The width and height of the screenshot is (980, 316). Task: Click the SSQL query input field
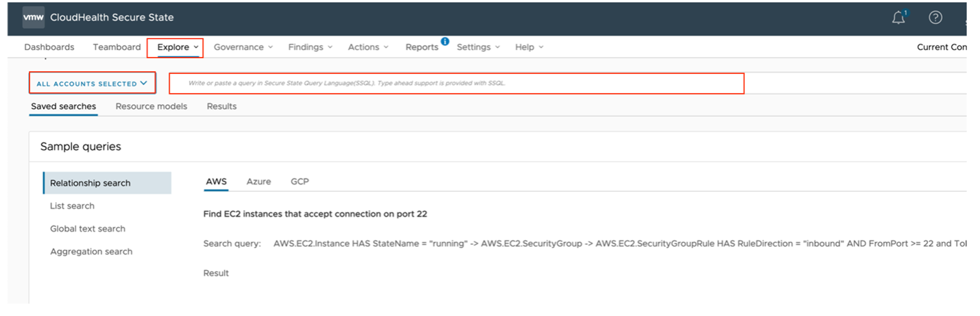point(456,83)
